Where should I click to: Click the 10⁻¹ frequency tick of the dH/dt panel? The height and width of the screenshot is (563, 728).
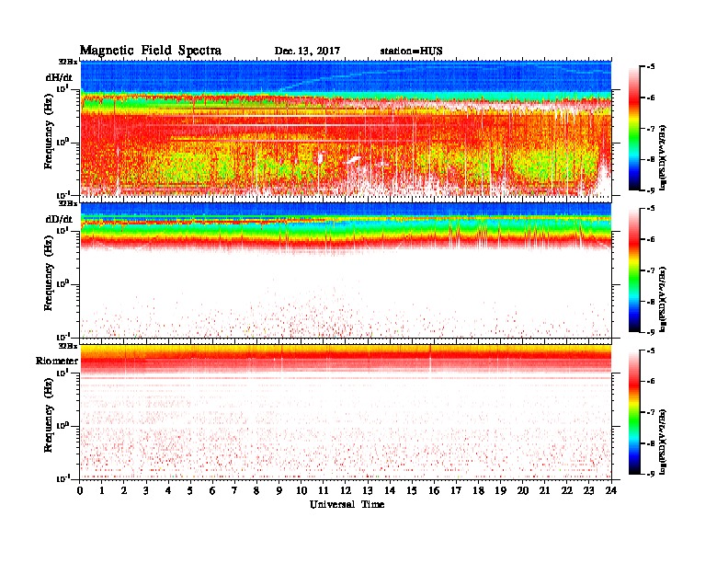tap(63, 194)
